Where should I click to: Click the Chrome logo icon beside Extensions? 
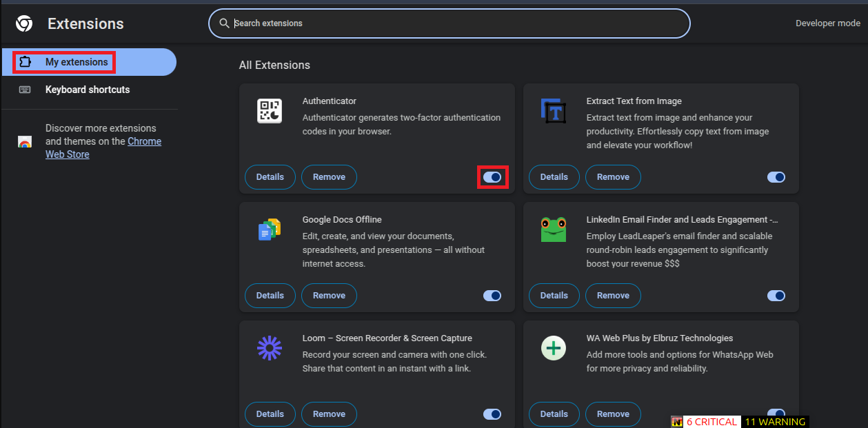pos(24,23)
